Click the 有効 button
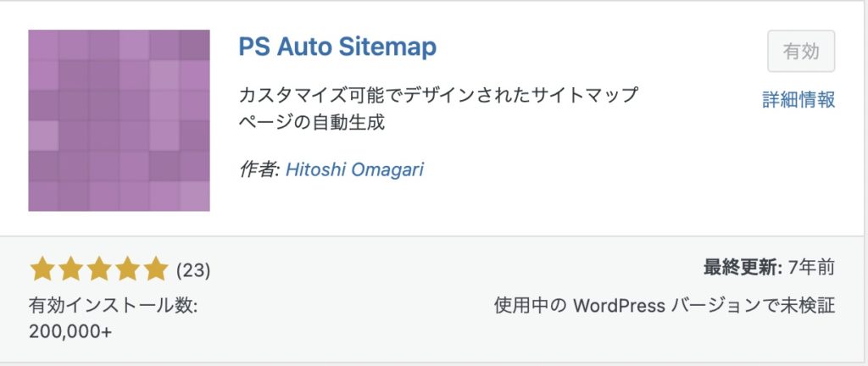This screenshot has height=366, width=868. pyautogui.click(x=801, y=52)
